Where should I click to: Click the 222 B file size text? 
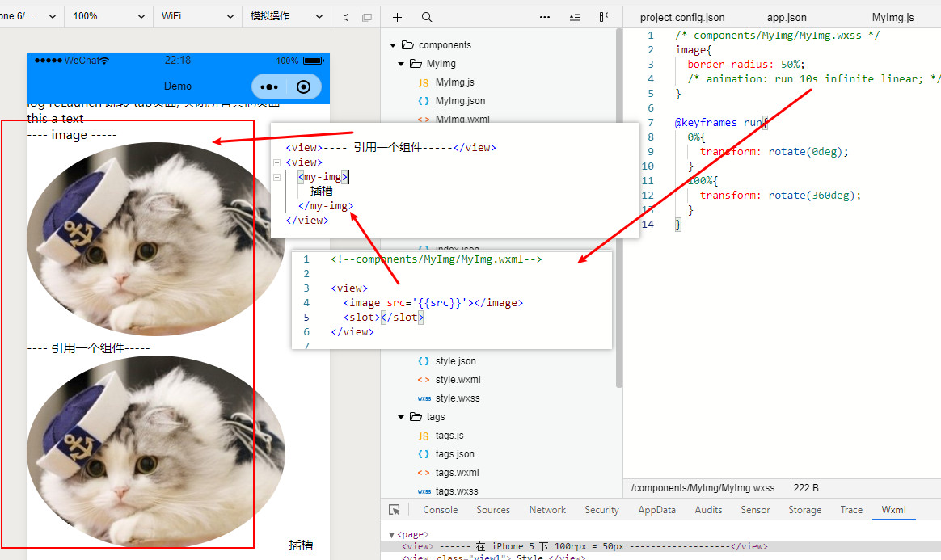tap(806, 488)
